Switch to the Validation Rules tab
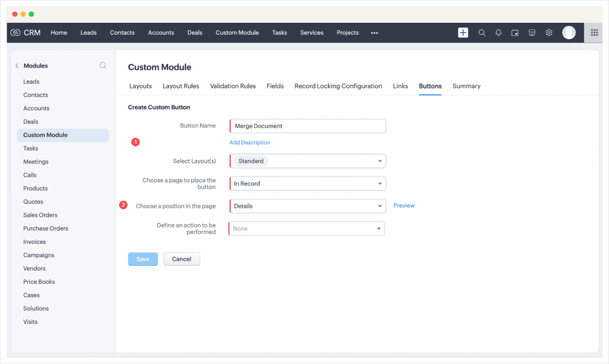Screen dimensions: 609x364 233,86
